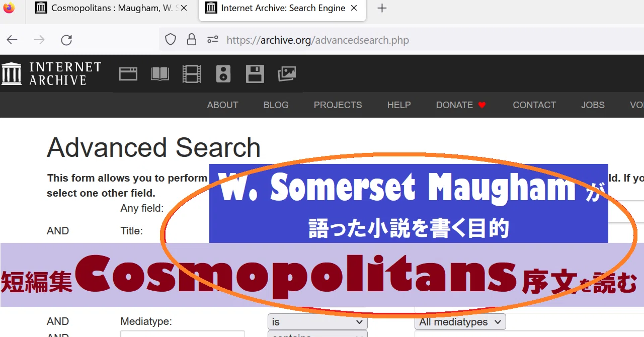Switch to the Cosmopolitans Maugham tab
Viewport: 644px width, 337px height.
point(113,8)
